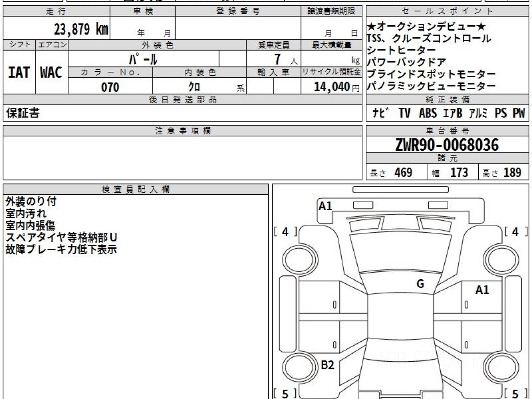Select inspector note スペアタイヤ等格納部U
Viewport: 532px width, 399px height.
click(x=61, y=238)
